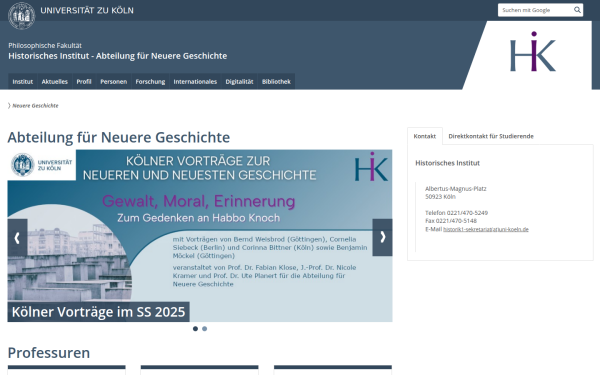Open the Personen menu

(x=114, y=82)
